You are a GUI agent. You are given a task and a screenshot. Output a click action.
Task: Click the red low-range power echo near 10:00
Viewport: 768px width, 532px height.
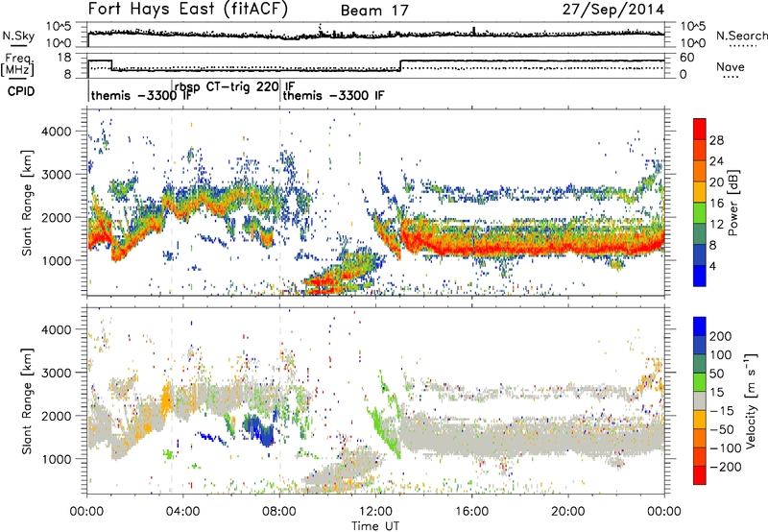(324, 282)
